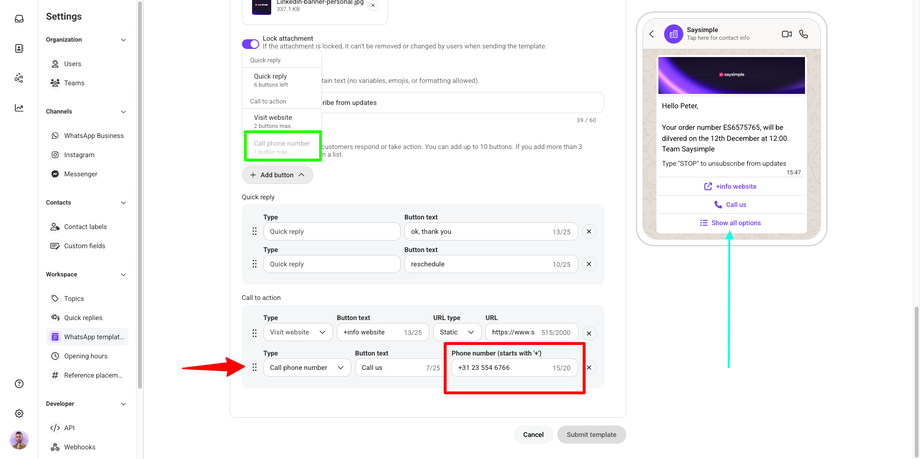The height and width of the screenshot is (459, 920).
Task: Grab drag handle of Call phone number row
Action: [255, 367]
